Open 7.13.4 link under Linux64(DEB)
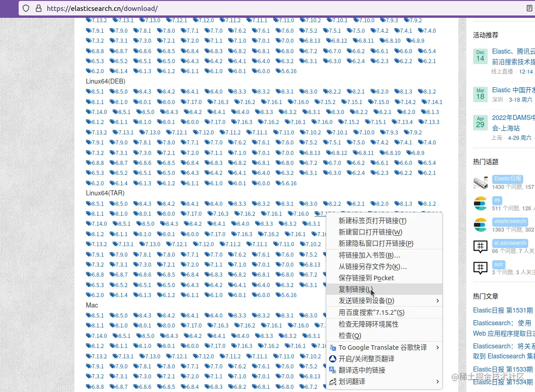535x392 pixels. click(402, 122)
